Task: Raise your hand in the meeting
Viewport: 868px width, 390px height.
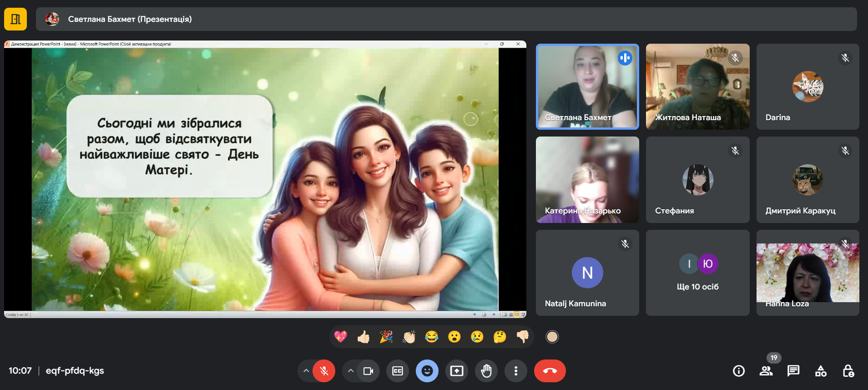Action: pyautogui.click(x=486, y=371)
